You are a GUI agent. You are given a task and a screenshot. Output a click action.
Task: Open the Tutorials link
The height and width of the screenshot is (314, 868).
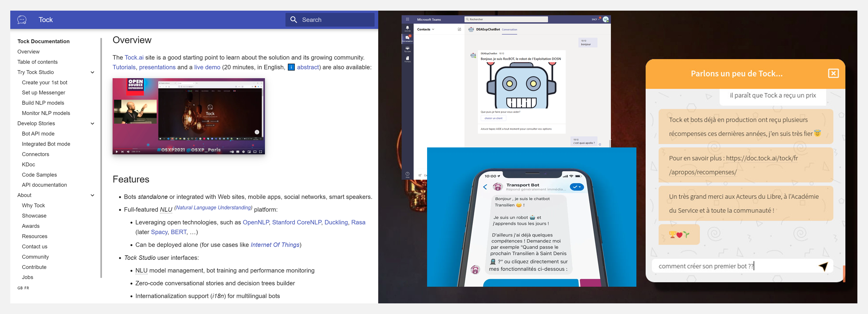[x=124, y=67]
